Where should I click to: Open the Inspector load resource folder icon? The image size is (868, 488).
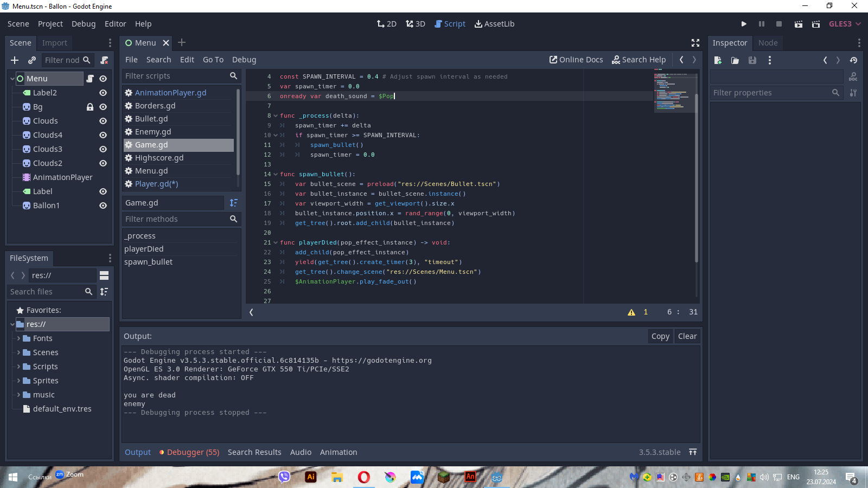pos(735,60)
